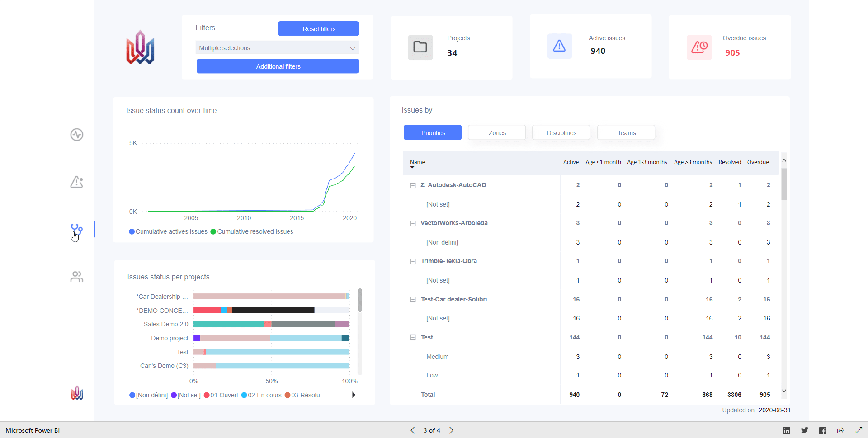Collapse the Z_Autodesk-AutoCAD row
The image size is (868, 438).
(x=413, y=185)
